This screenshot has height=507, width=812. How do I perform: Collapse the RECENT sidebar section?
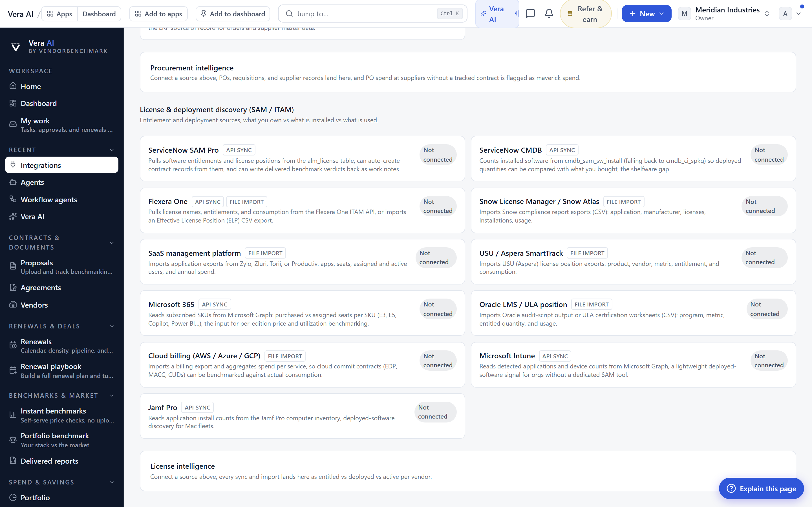pyautogui.click(x=112, y=150)
